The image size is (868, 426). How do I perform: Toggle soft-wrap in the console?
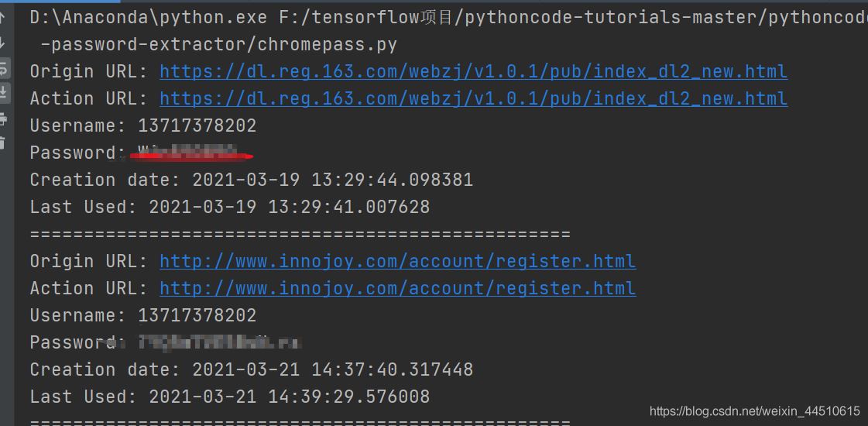click(3, 70)
